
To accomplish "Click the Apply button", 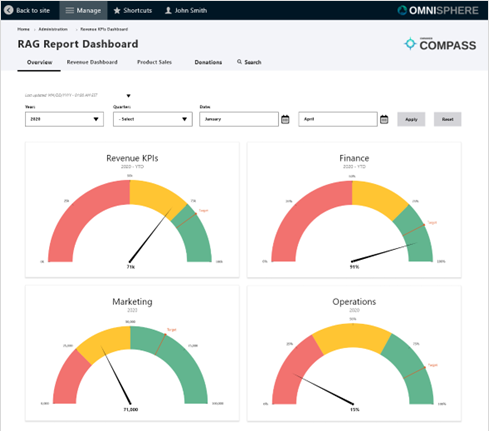I will pyautogui.click(x=411, y=119).
